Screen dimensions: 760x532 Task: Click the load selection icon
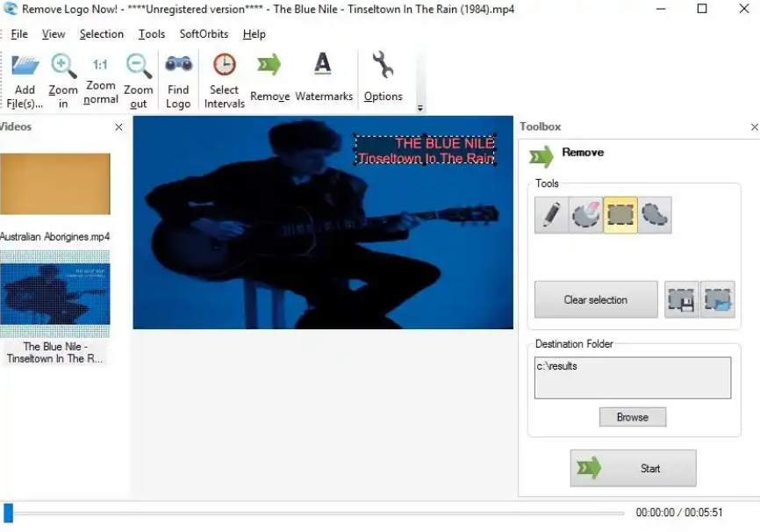(x=718, y=299)
